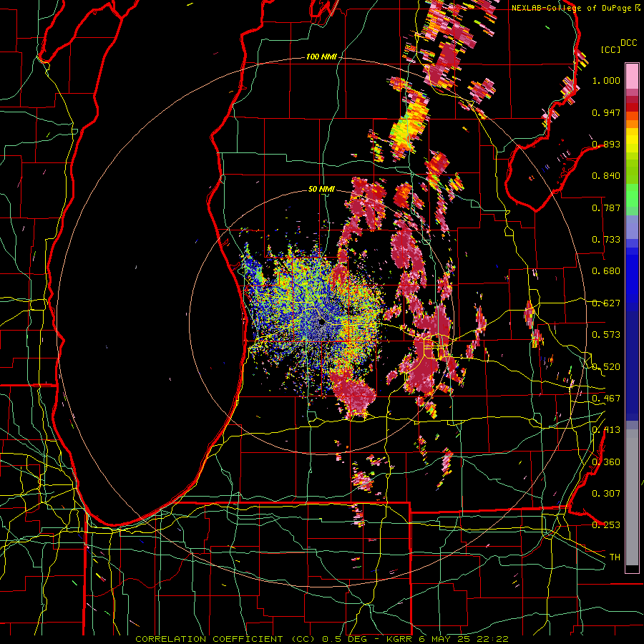Click the 0.520 scale value

606,367
